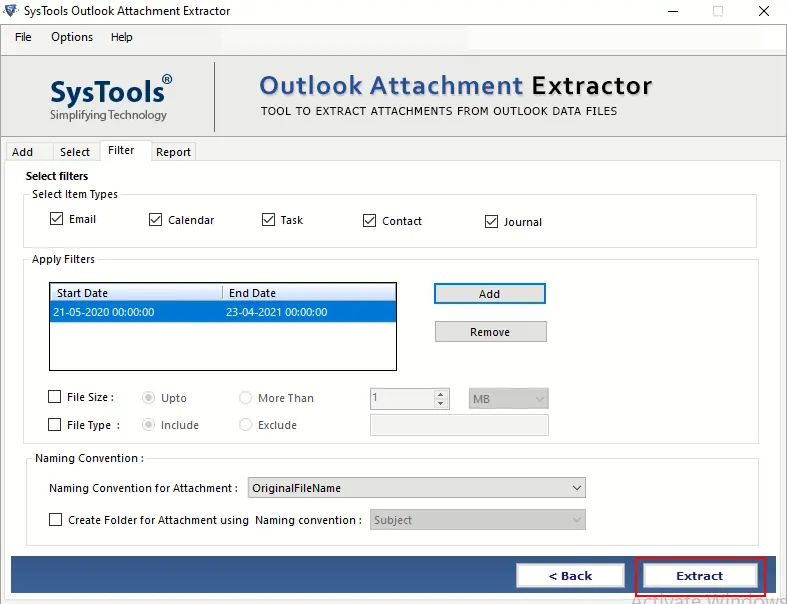Viewport: 787px width, 604px height.
Task: Check Create Folder for Attachment option
Action: point(55,520)
